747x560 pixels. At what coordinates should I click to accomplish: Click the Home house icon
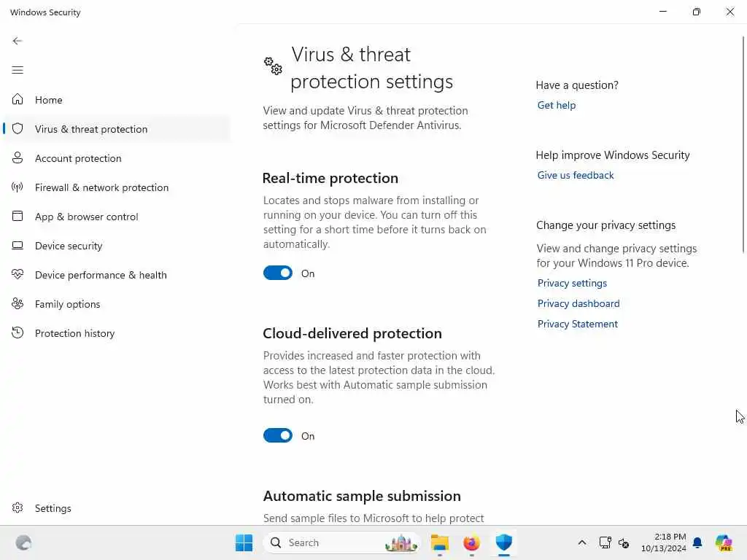tap(18, 100)
